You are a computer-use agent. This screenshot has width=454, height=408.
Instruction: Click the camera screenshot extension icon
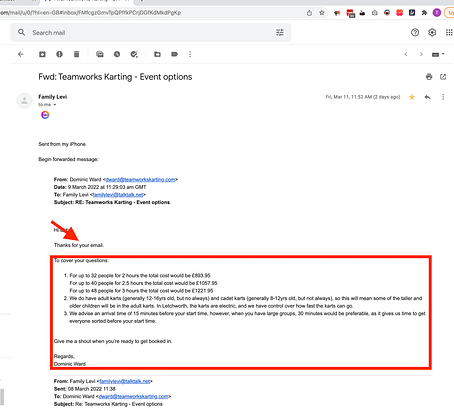pos(375,13)
